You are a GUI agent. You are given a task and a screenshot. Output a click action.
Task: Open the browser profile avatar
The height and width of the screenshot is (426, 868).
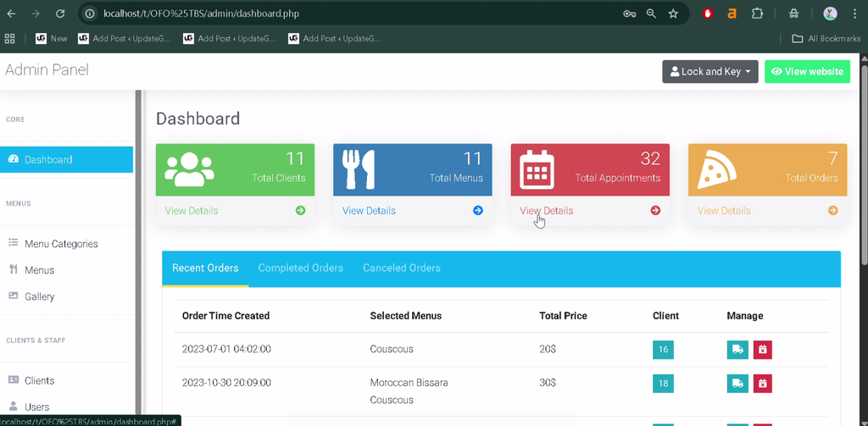(830, 14)
